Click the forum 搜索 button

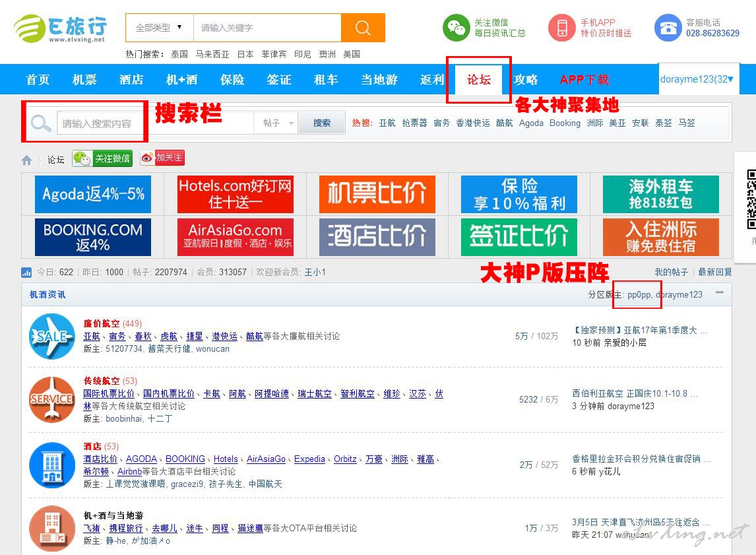tap(321, 123)
